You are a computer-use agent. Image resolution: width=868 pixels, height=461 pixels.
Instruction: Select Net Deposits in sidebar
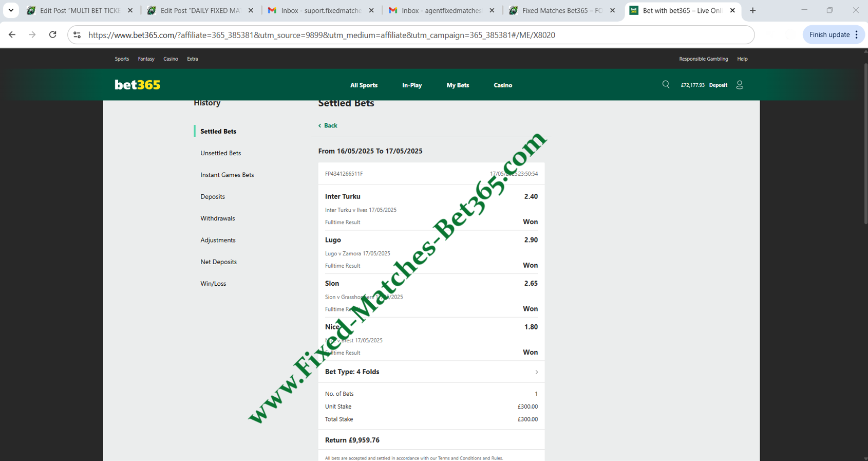coord(218,262)
